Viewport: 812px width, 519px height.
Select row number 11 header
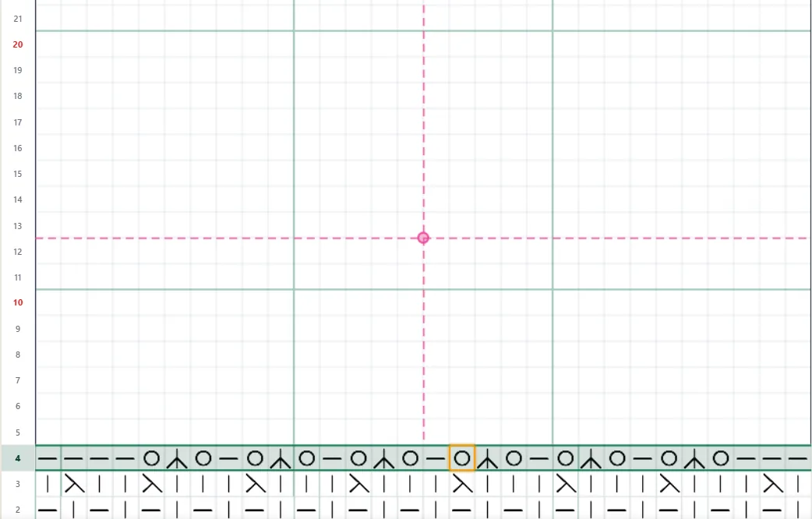click(x=18, y=277)
